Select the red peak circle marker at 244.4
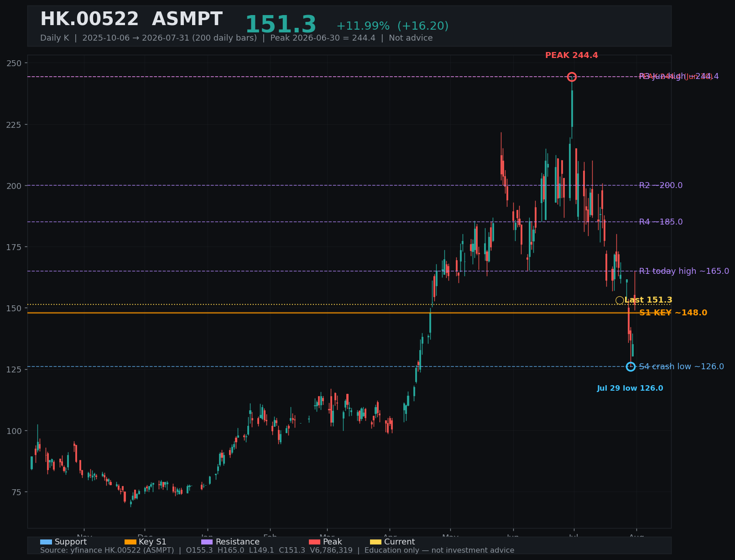Image resolution: width=735 pixels, height=560 pixels. 572,77
